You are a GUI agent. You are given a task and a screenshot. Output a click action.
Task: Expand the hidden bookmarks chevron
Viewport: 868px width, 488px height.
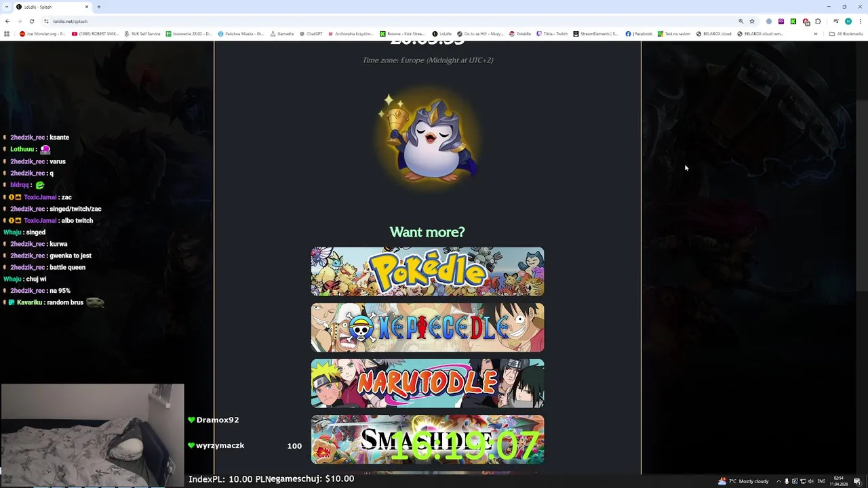[816, 34]
